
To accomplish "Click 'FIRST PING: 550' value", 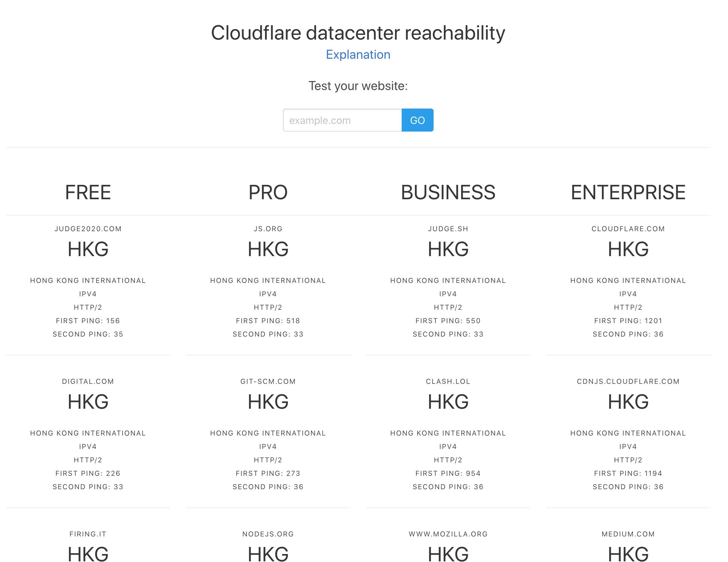I will click(x=448, y=321).
